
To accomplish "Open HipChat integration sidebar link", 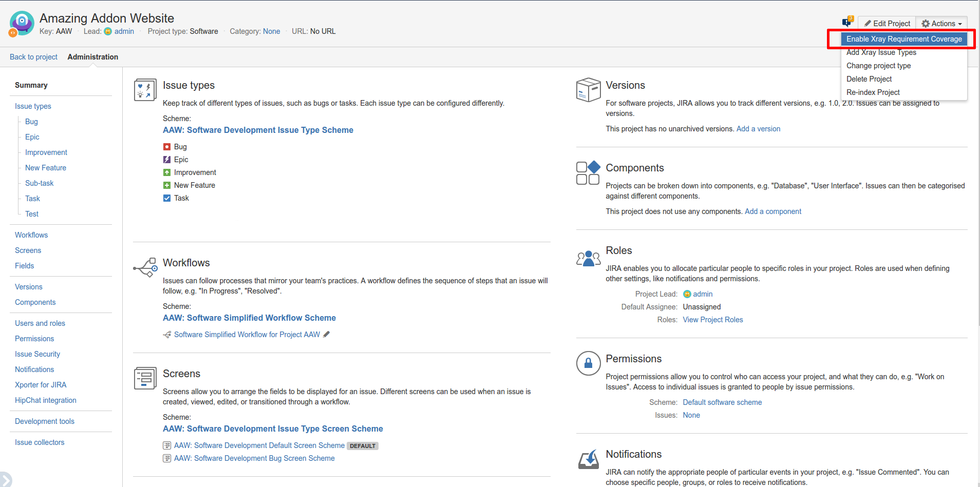I will 46,400.
